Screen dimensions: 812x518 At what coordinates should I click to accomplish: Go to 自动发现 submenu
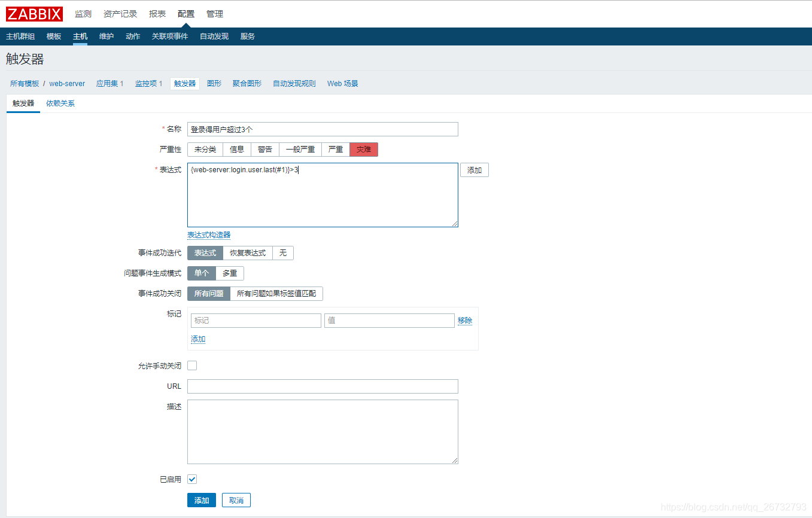pos(214,36)
